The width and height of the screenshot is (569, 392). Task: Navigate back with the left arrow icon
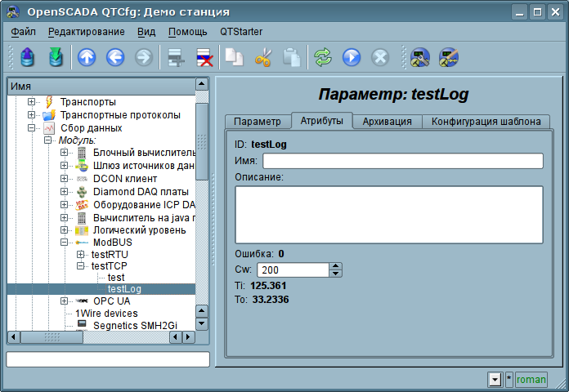point(114,57)
